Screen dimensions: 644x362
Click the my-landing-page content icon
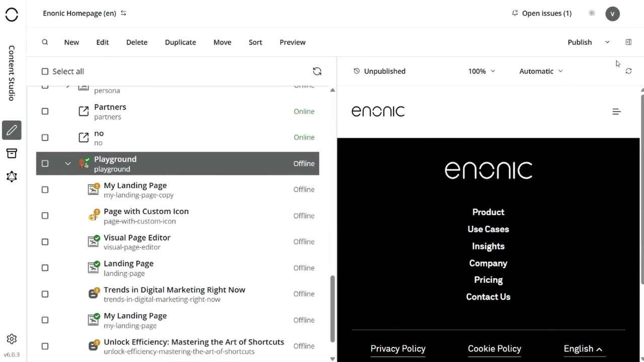pyautogui.click(x=94, y=320)
